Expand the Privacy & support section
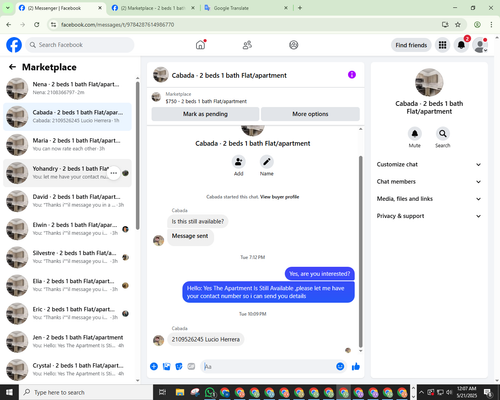Screen dimensions: 500x400 (429, 216)
